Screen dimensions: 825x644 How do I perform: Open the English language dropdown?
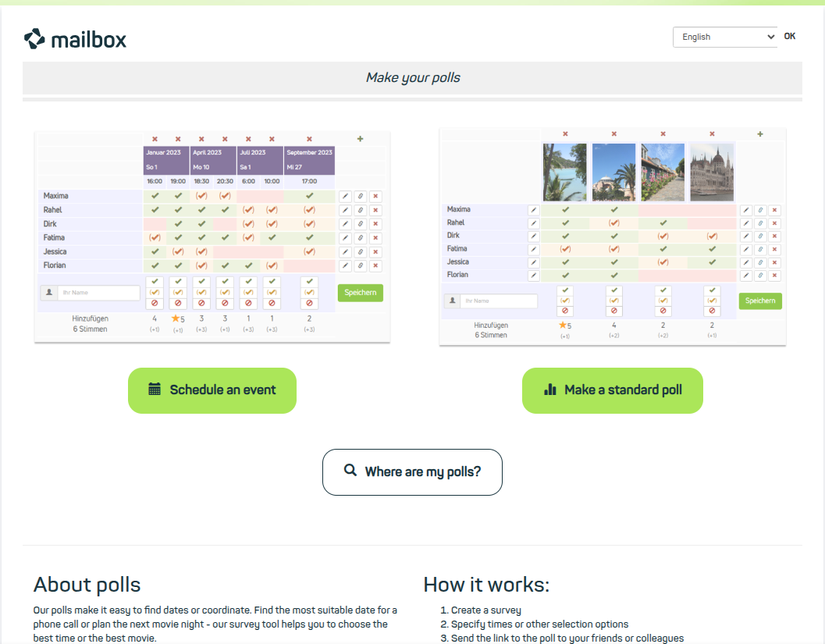(x=724, y=37)
